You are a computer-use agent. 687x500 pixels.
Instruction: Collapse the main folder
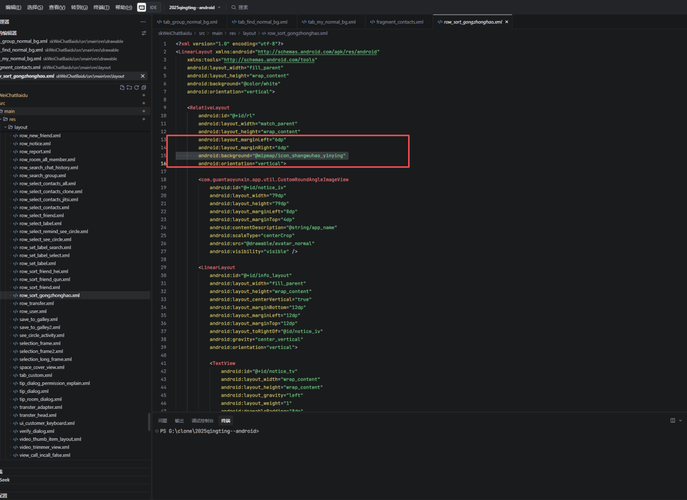(2, 111)
